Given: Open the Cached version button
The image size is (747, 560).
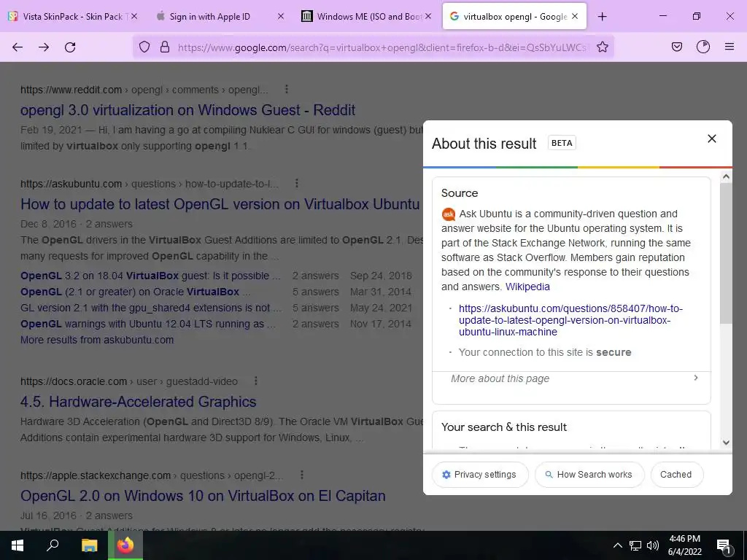Looking at the screenshot, I should (x=676, y=474).
